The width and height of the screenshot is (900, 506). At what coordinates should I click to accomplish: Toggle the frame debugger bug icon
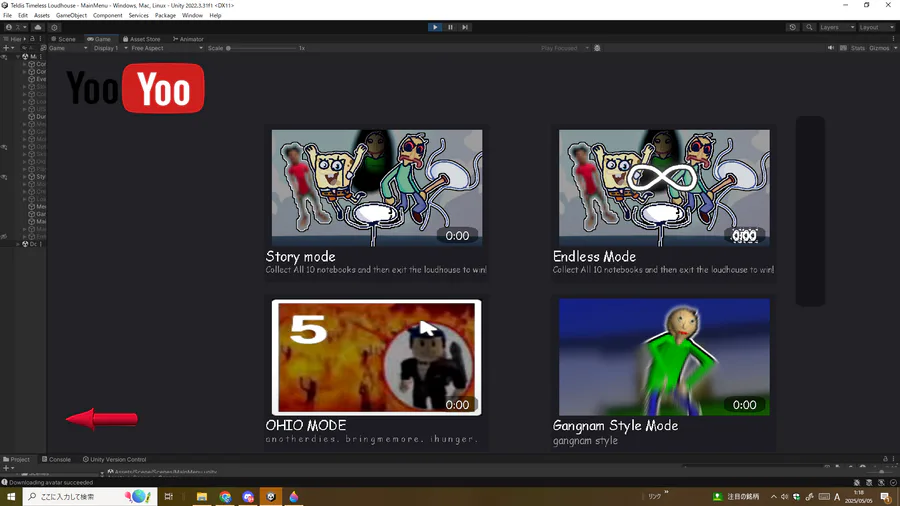(597, 48)
